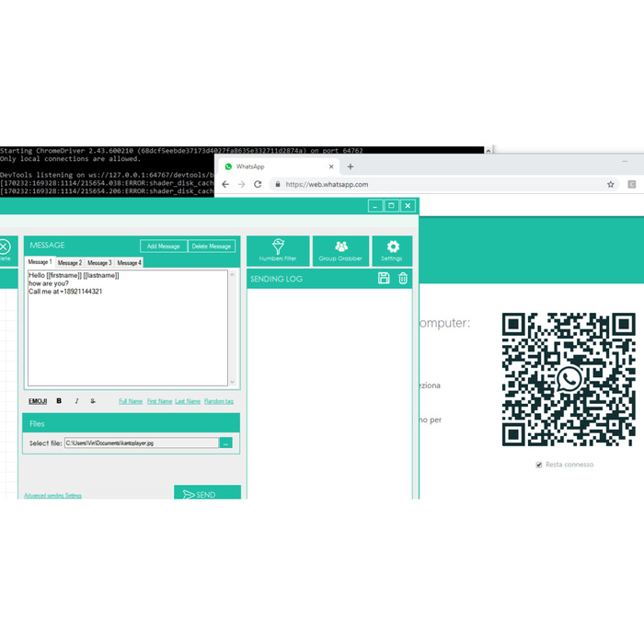644x644 pixels.
Task: Clear sending log with trash icon
Action: (x=403, y=278)
